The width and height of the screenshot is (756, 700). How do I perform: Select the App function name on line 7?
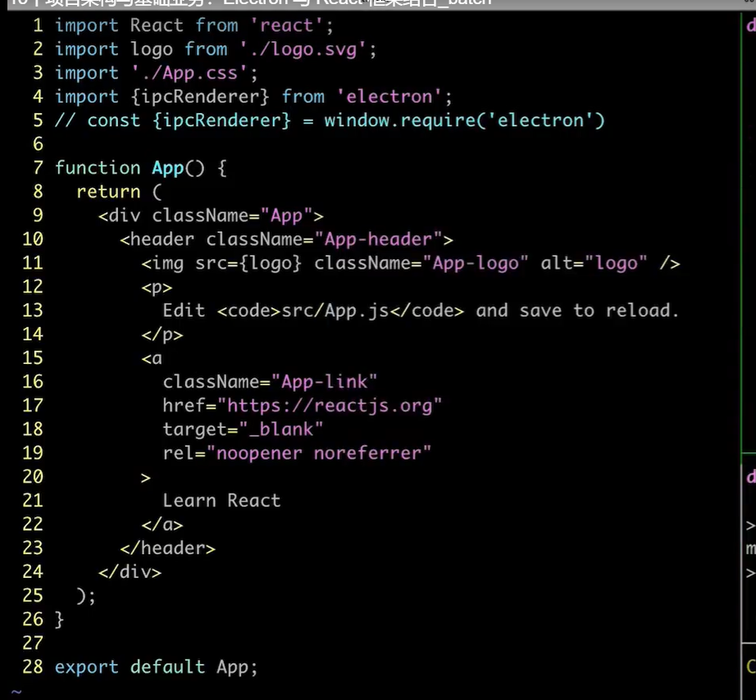[x=168, y=168]
